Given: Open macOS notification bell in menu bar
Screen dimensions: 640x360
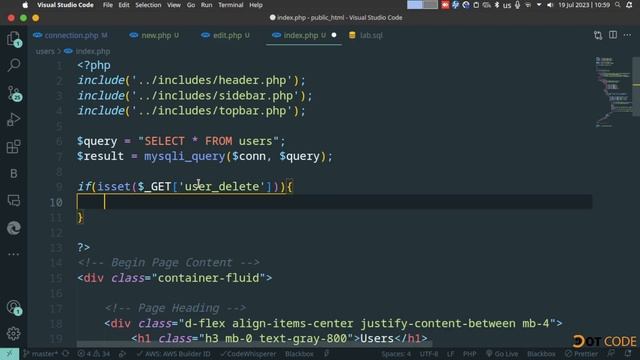Looking at the screenshot, I should click(x=629, y=5).
